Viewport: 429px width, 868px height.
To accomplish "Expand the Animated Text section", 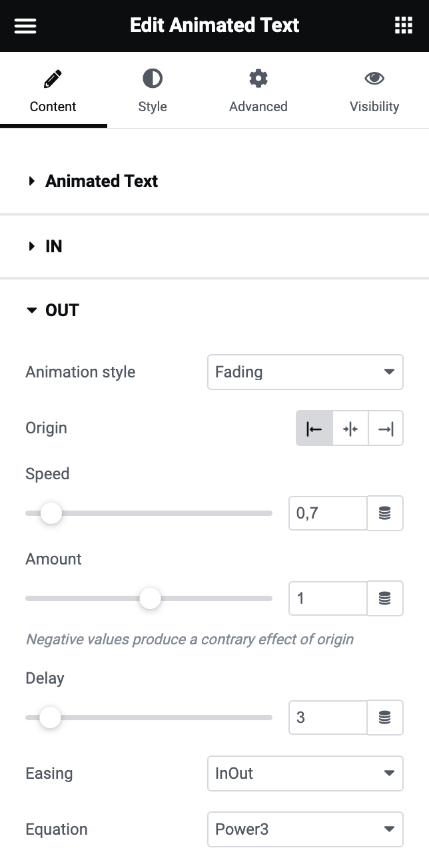I will pos(101,181).
